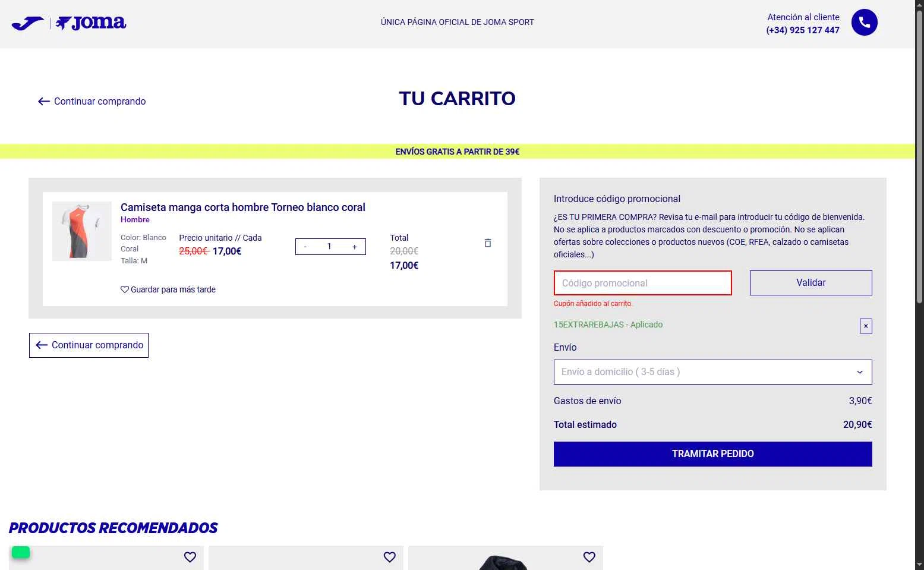Image resolution: width=924 pixels, height=570 pixels.
Task: Click the shirt product thumbnail
Action: click(82, 231)
